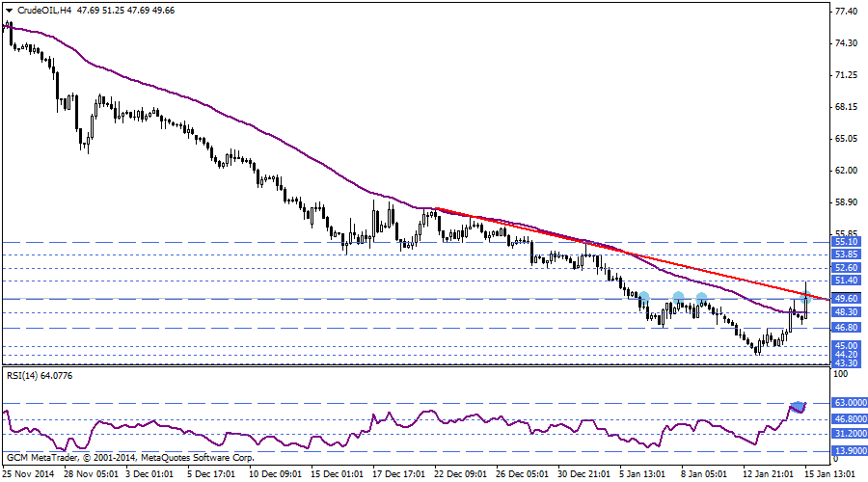Click the 45.00 price level label

846,346
